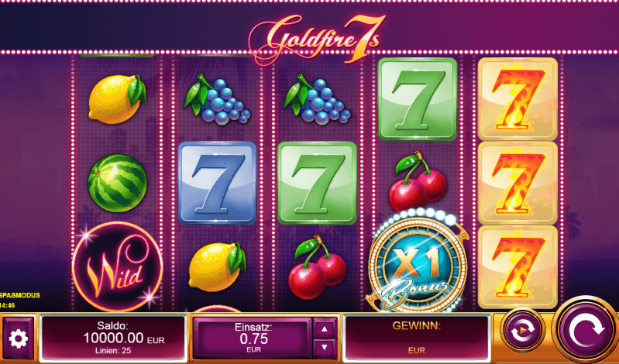Click the watermelon symbol

(x=117, y=184)
